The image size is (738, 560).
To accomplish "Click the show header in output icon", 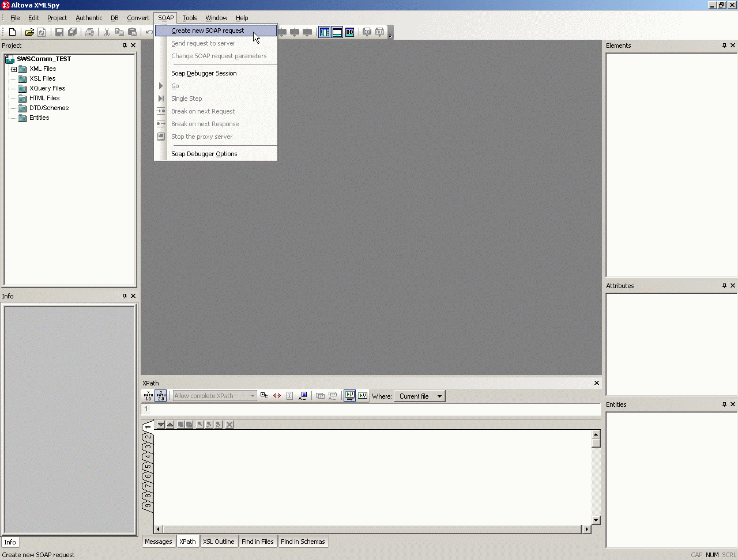I will pyautogui.click(x=265, y=396).
